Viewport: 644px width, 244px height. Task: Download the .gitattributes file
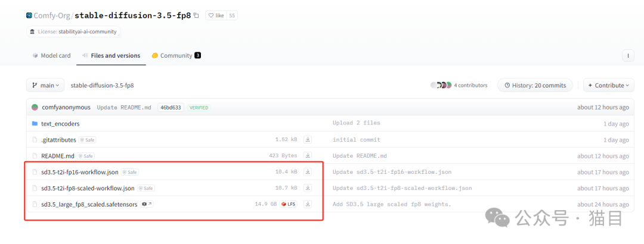[x=308, y=139]
